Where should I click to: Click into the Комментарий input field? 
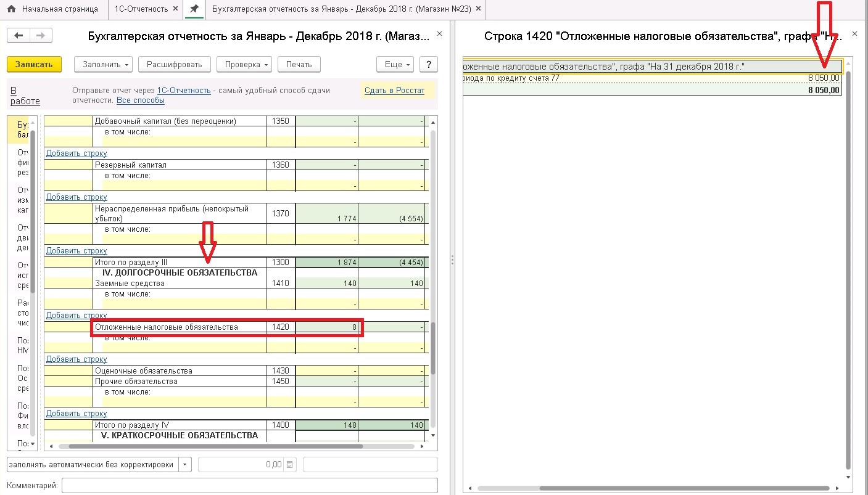[x=250, y=485]
